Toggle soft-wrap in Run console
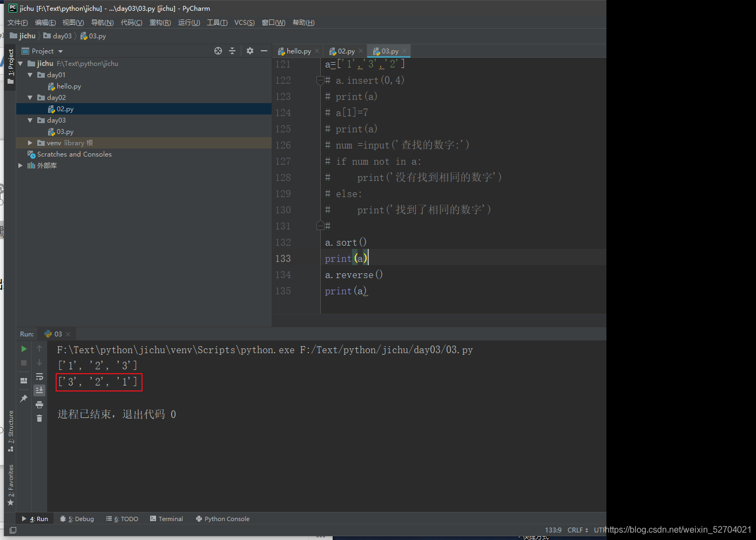Viewport: 756px width, 540px height. [x=39, y=376]
